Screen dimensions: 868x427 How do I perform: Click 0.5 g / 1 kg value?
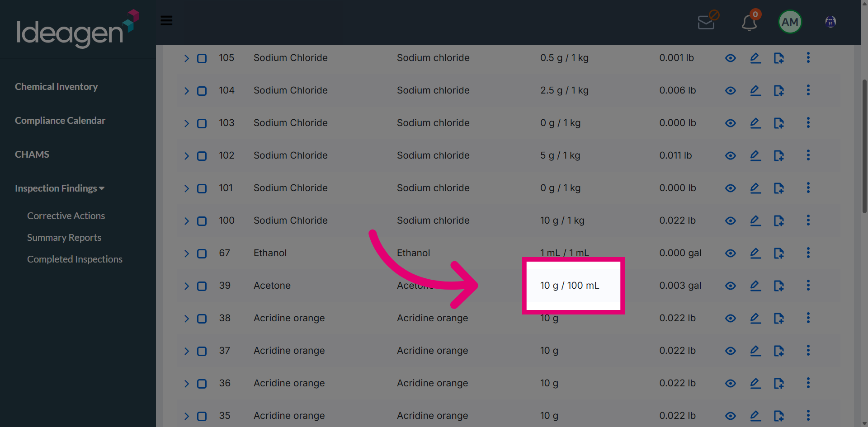coord(564,57)
